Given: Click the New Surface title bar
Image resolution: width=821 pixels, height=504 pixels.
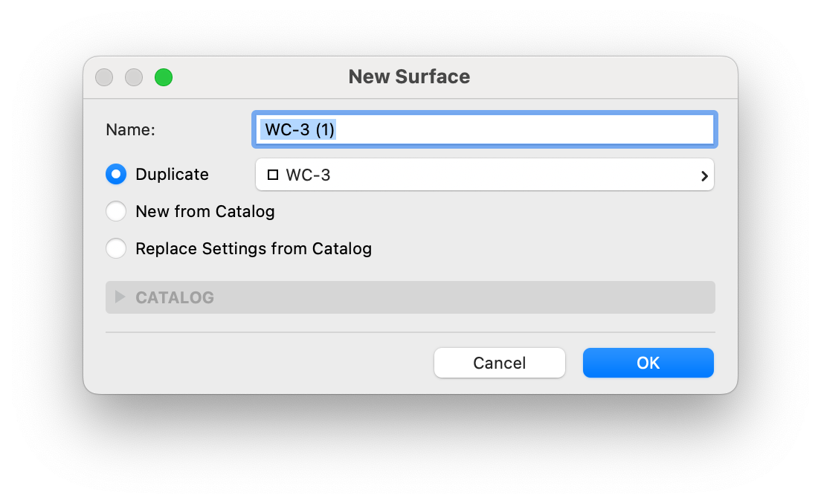Looking at the screenshot, I should pyautogui.click(x=409, y=77).
